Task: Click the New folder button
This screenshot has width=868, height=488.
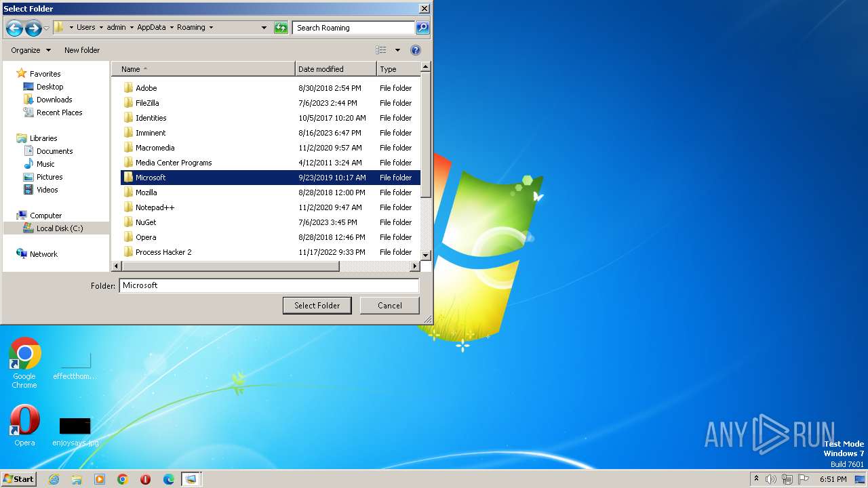Action: pos(82,50)
